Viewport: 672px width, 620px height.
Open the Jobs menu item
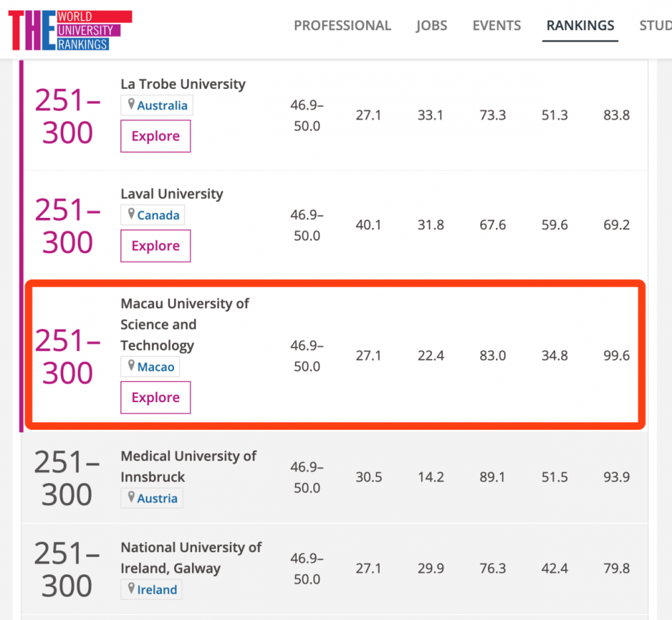click(x=431, y=26)
